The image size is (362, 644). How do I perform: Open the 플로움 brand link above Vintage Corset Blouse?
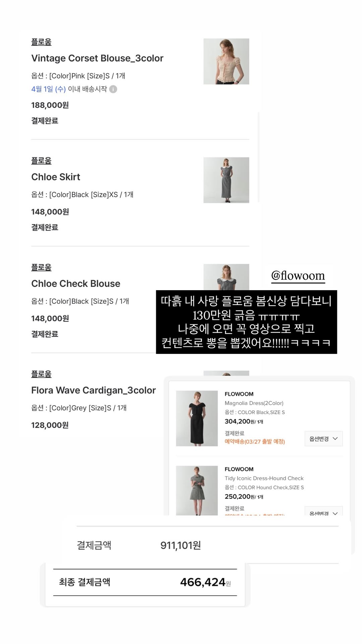(41, 42)
